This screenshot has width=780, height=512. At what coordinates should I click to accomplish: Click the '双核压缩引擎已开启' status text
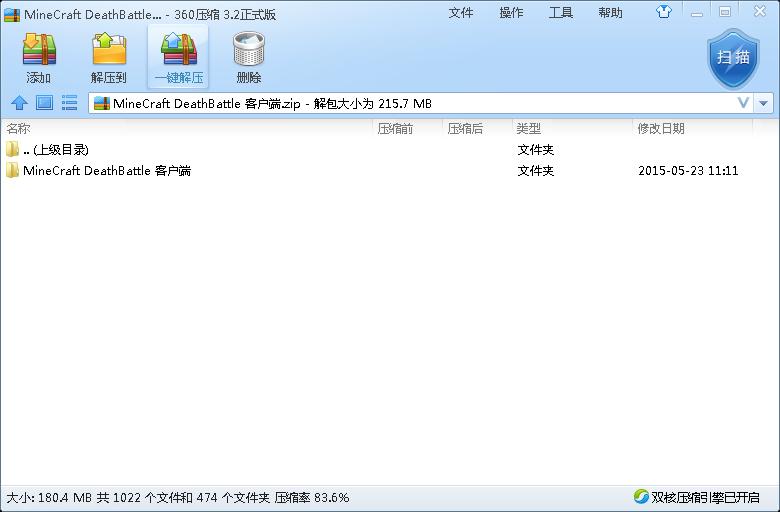point(705,497)
